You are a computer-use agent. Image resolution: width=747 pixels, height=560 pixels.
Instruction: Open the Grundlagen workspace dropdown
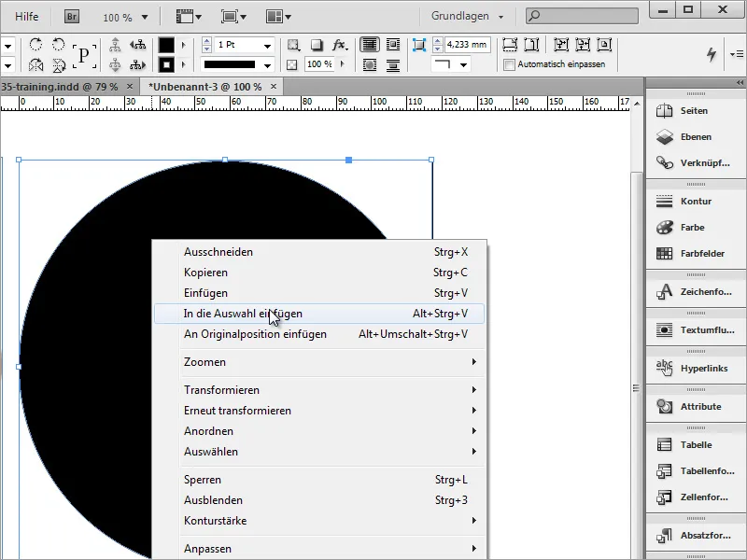point(469,16)
